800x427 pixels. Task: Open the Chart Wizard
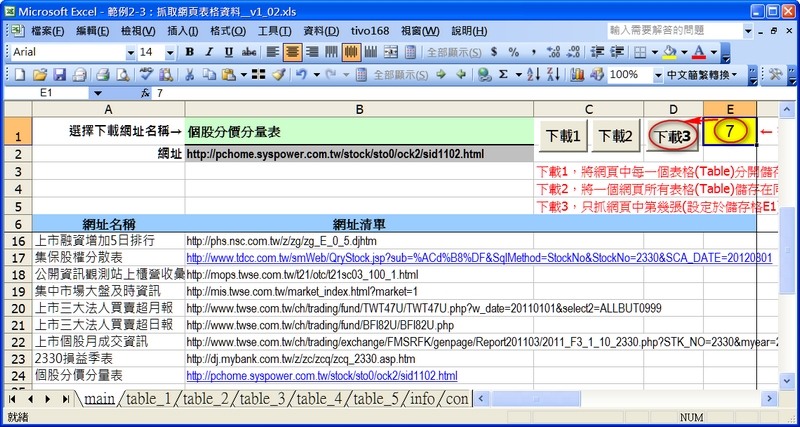click(577, 76)
